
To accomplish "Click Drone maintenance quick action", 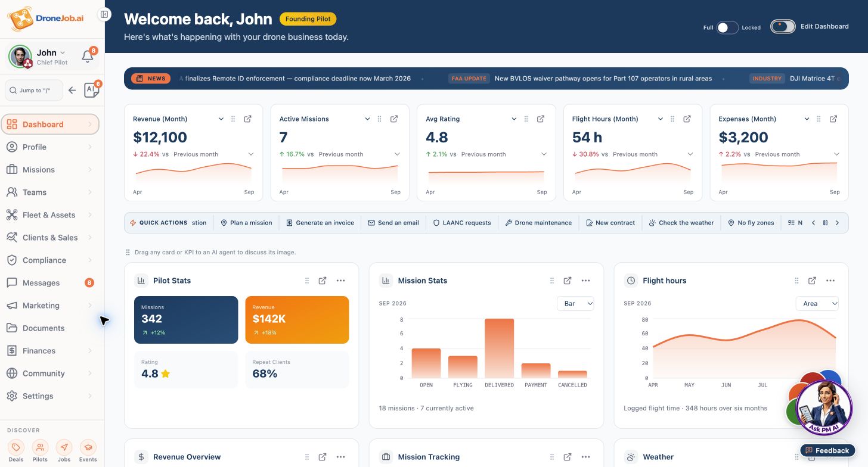I will coord(538,223).
